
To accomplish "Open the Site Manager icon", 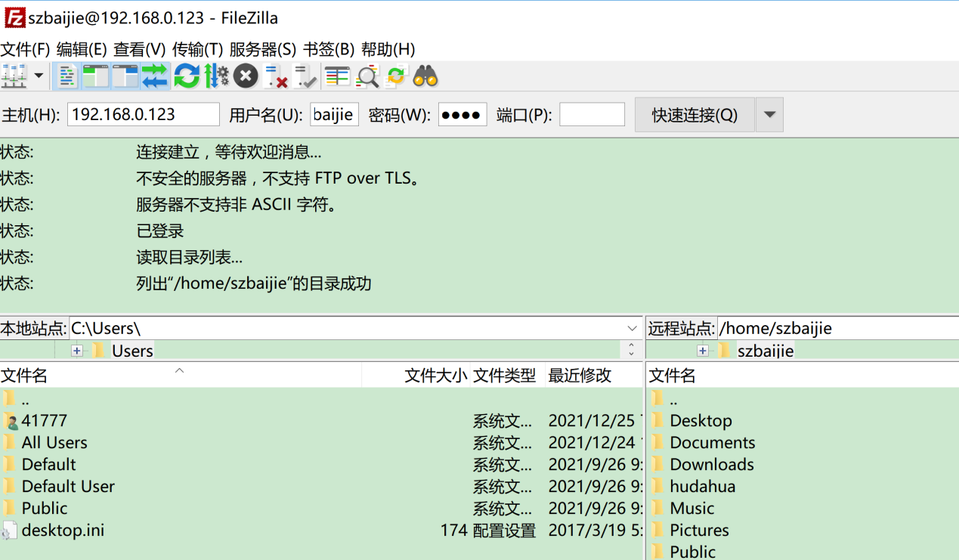I will 14,76.
